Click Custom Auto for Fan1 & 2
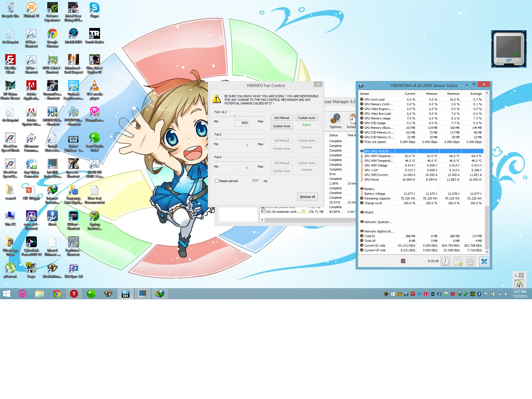Screen dimensions: 532x399 [x=306, y=118]
